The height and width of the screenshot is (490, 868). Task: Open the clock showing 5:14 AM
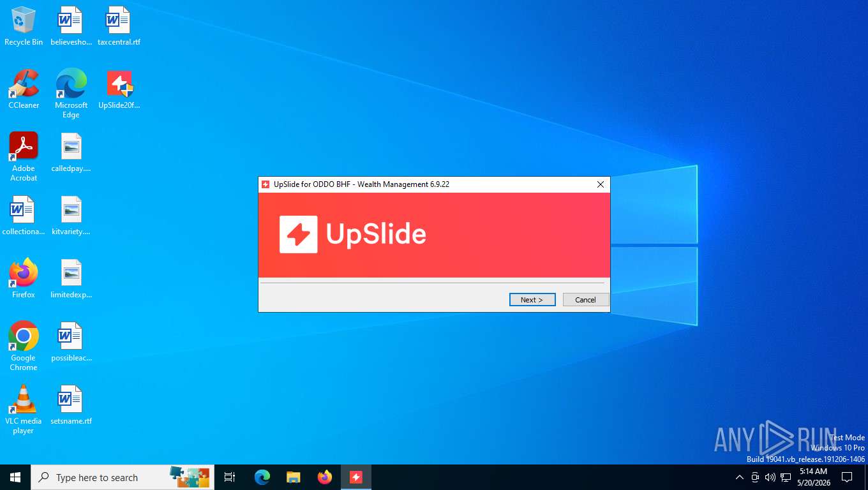coord(813,477)
